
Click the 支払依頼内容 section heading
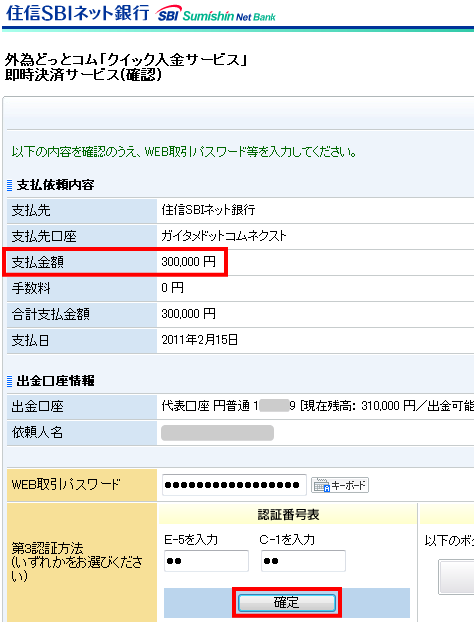[55, 185]
